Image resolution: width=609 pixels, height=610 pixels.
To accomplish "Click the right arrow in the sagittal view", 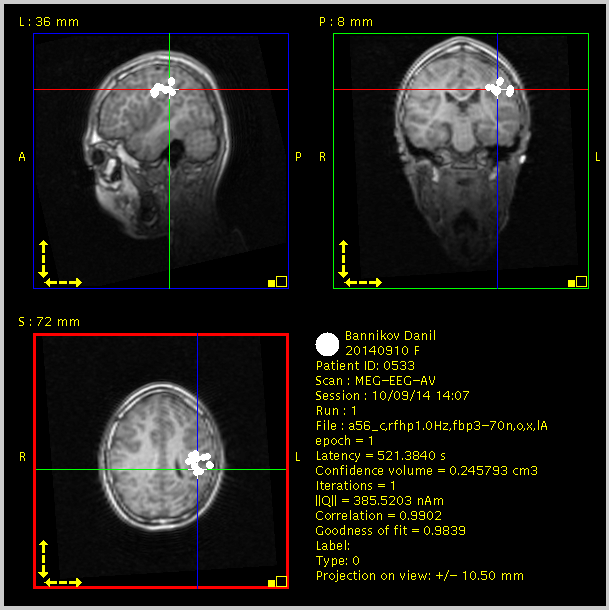I will coord(75,282).
